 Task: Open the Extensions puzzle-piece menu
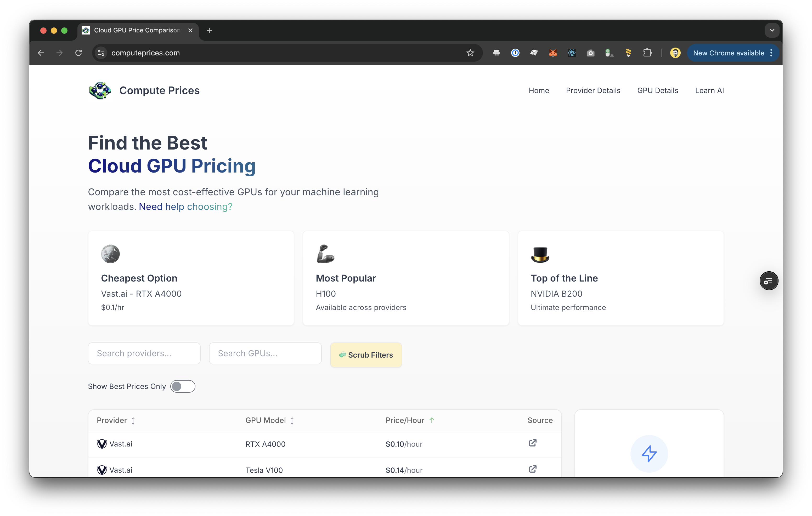point(647,53)
